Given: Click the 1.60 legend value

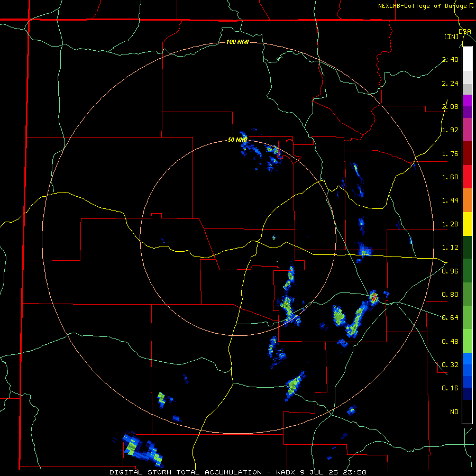Looking at the screenshot, I should pos(450,177).
